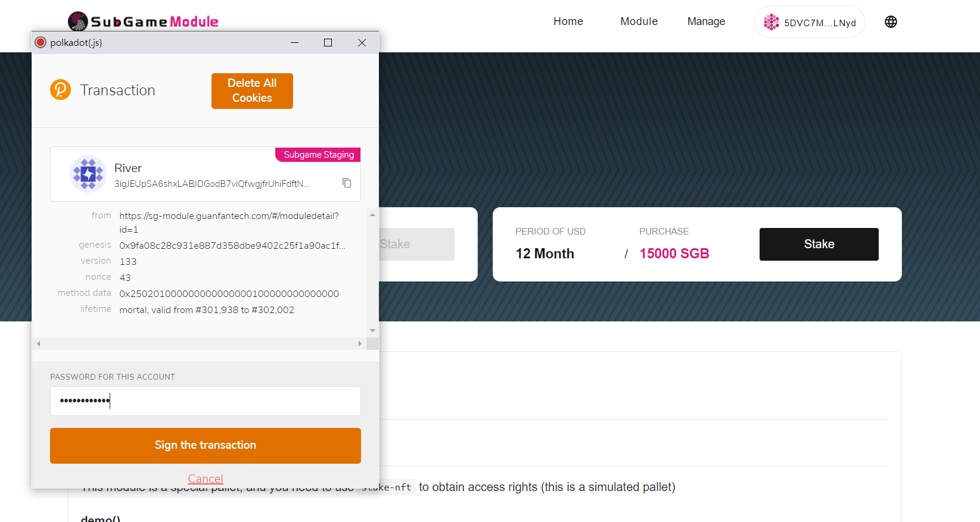Viewport: 980px width, 522px height.
Task: Click the horizontal scrollbar left arrow
Action: [x=39, y=343]
